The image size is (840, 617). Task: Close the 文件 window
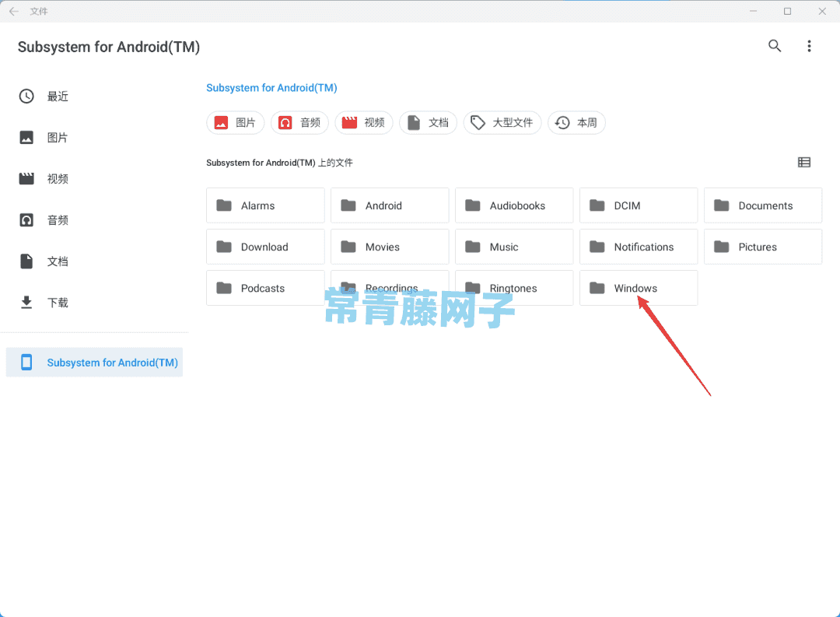click(822, 11)
